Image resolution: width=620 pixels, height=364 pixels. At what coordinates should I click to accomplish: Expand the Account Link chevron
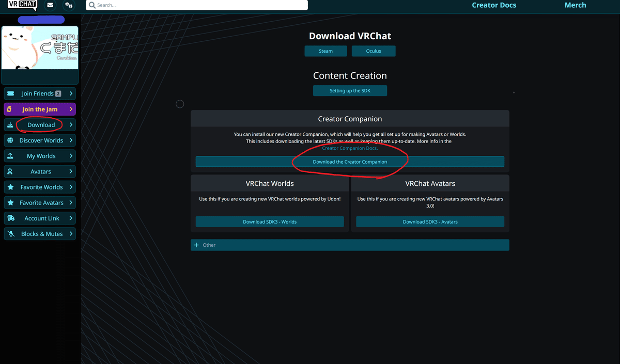71,218
